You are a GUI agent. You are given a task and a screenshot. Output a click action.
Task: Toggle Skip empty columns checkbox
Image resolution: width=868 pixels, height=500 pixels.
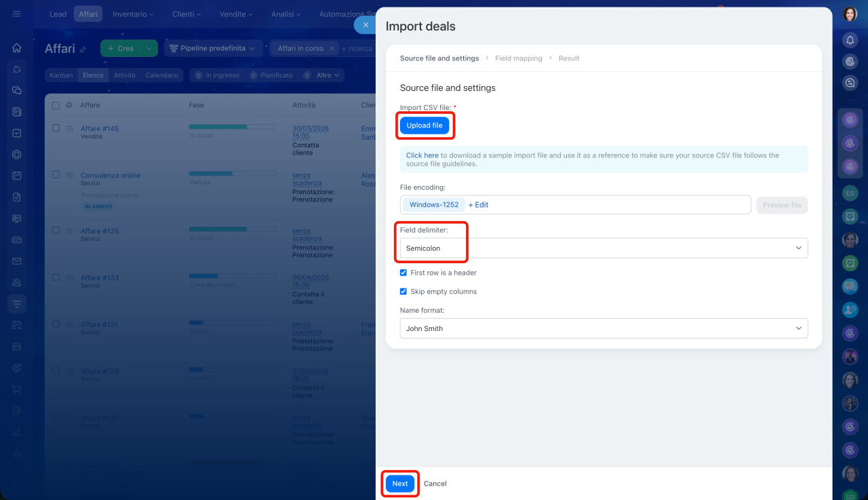pos(403,292)
